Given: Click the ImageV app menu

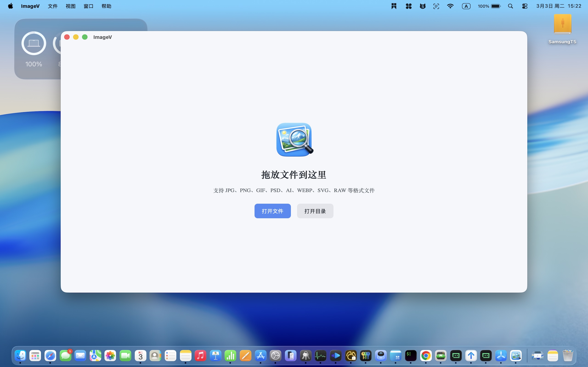Looking at the screenshot, I should pos(30,6).
